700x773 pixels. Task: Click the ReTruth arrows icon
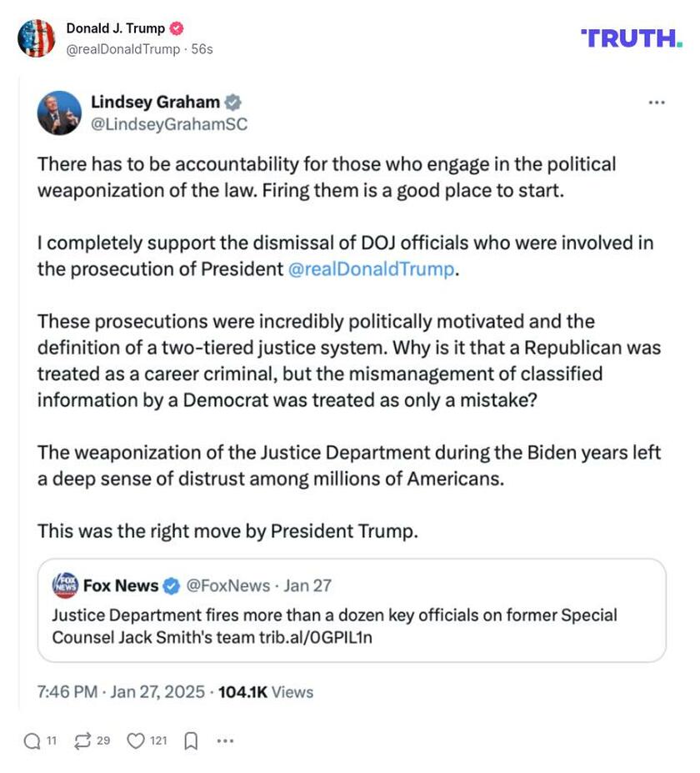pyautogui.click(x=82, y=740)
